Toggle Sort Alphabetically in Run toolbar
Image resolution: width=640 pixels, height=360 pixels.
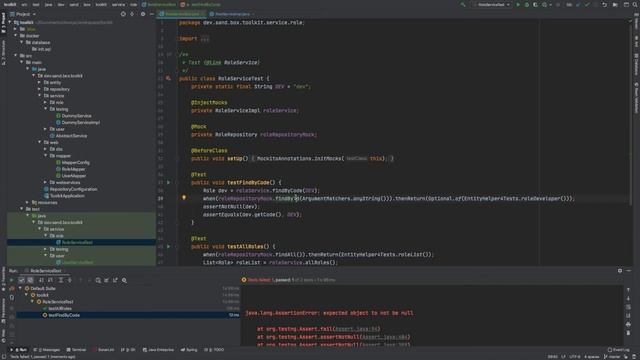[x=41, y=280]
